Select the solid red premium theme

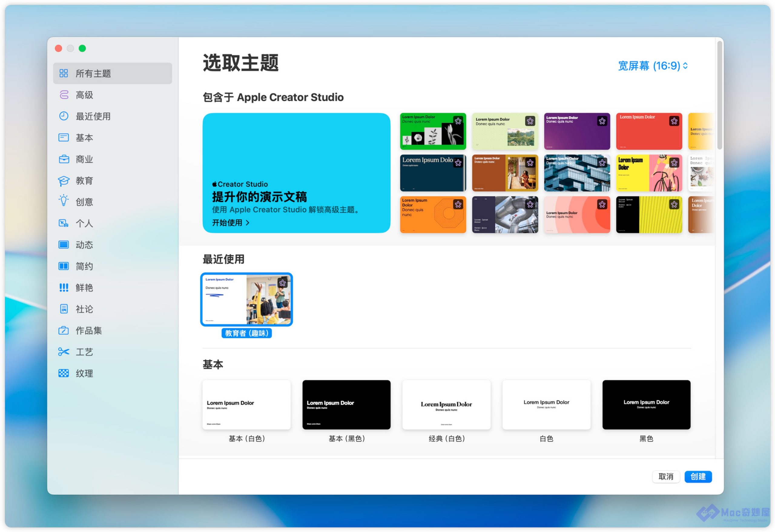649,131
